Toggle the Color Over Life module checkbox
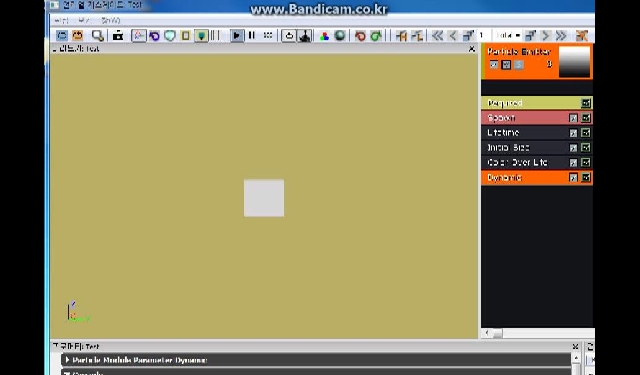 (x=586, y=162)
